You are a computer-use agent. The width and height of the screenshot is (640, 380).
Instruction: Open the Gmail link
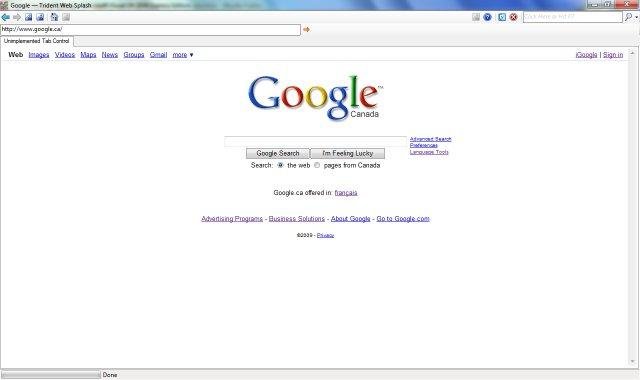158,55
